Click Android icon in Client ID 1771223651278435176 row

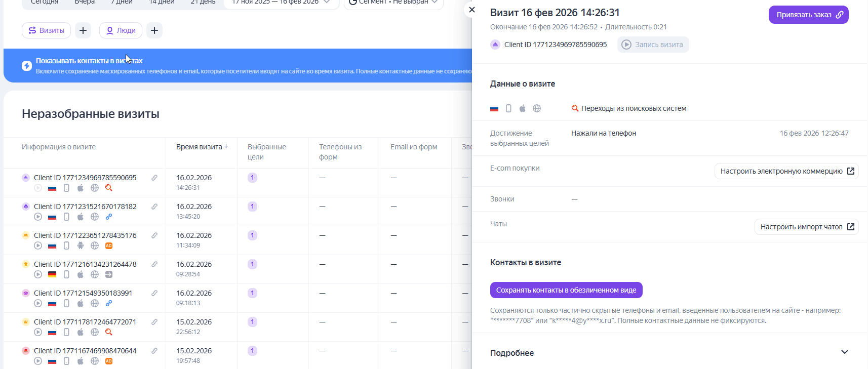click(81, 245)
